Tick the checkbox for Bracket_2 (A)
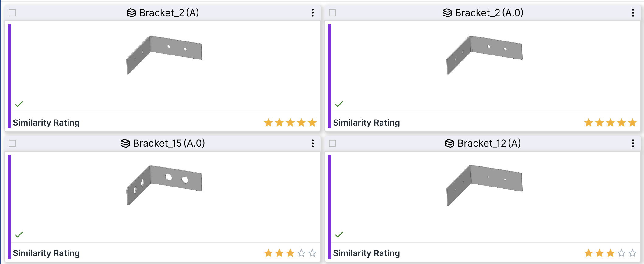Viewport: 644px width, 264px height. click(12, 13)
